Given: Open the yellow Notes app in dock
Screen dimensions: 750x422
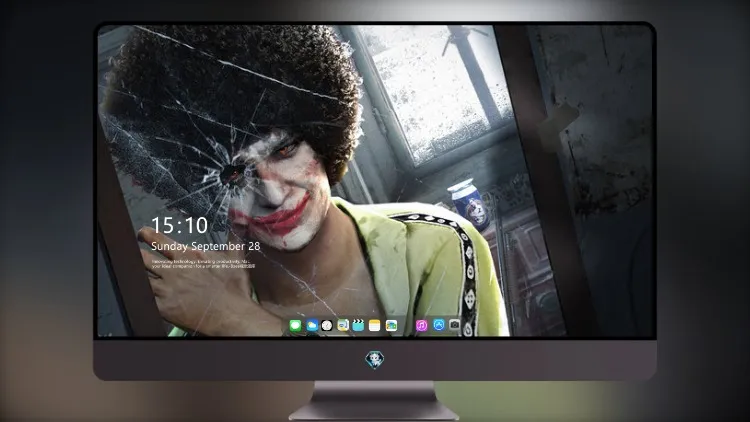Looking at the screenshot, I should click(x=375, y=326).
